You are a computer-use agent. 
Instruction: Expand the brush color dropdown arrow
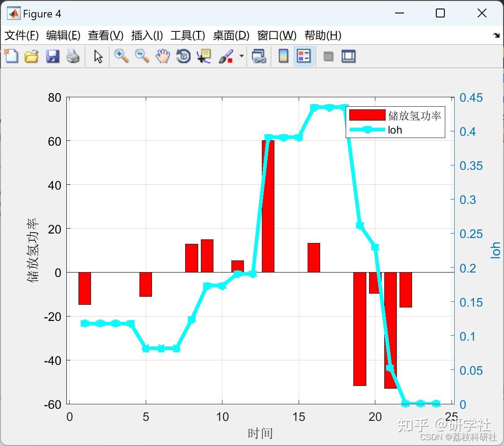coord(241,56)
